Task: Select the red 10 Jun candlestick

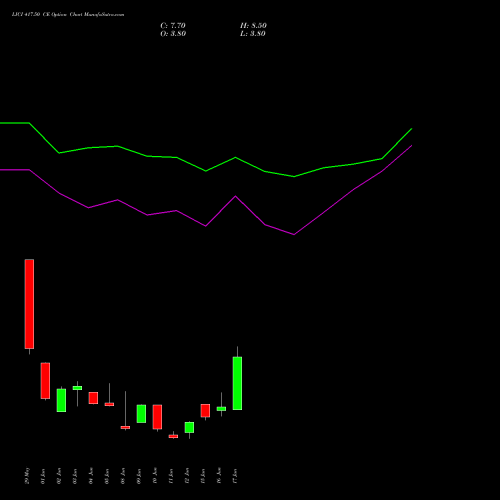Action: tap(157, 417)
